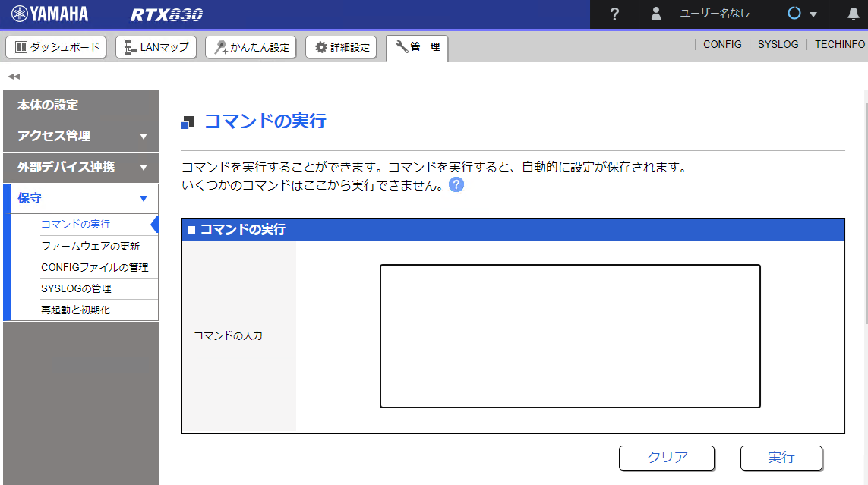Open the CONFIG link
The height and width of the screenshot is (485, 868).
[722, 44]
